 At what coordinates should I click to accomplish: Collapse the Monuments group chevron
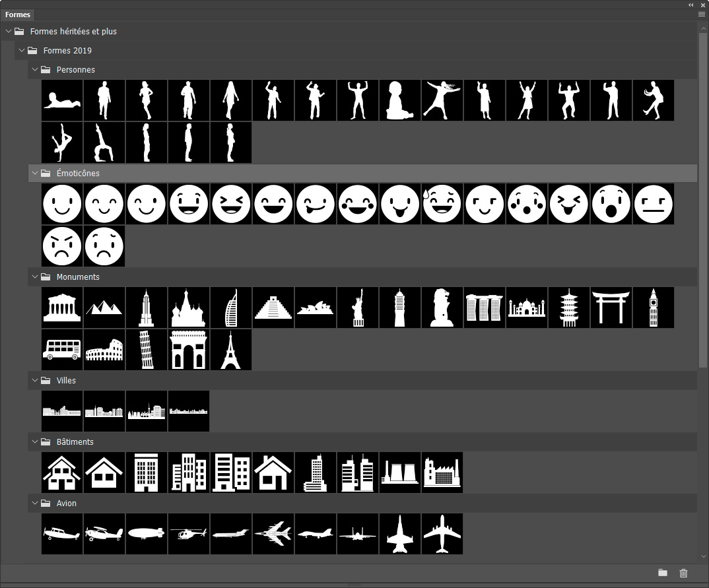click(36, 277)
